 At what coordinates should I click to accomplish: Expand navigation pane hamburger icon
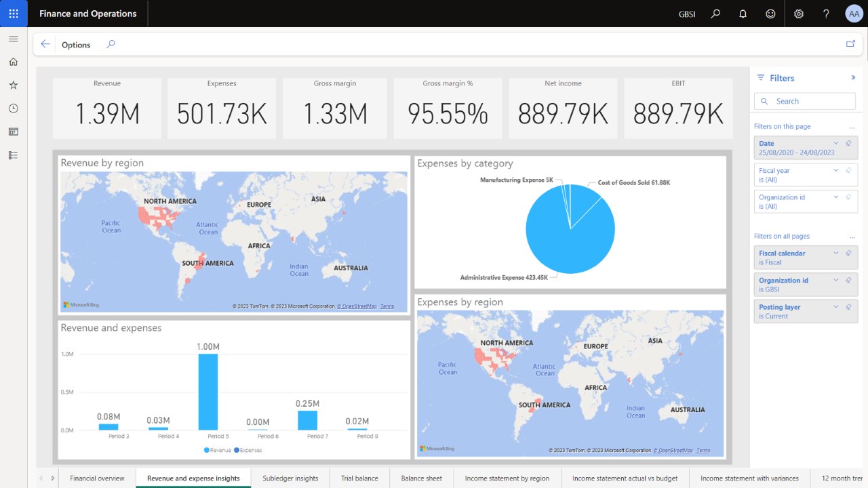[14, 39]
